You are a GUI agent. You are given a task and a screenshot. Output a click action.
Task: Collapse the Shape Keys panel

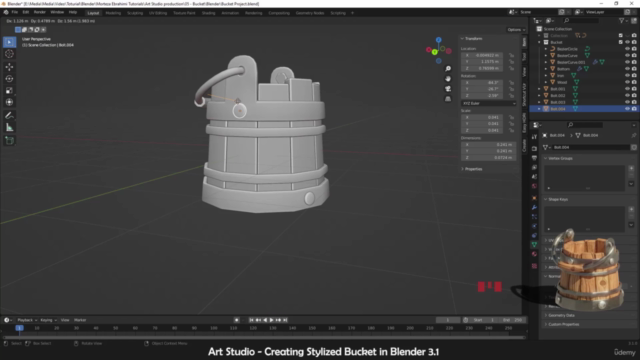(558, 199)
